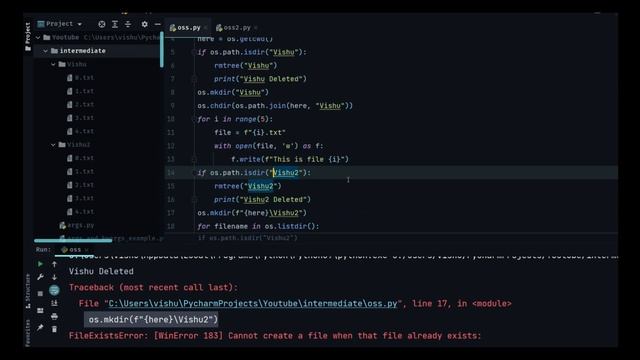This screenshot has height=360, width=640.
Task: Toggle soft-wrap in the Run console
Action: (54, 290)
